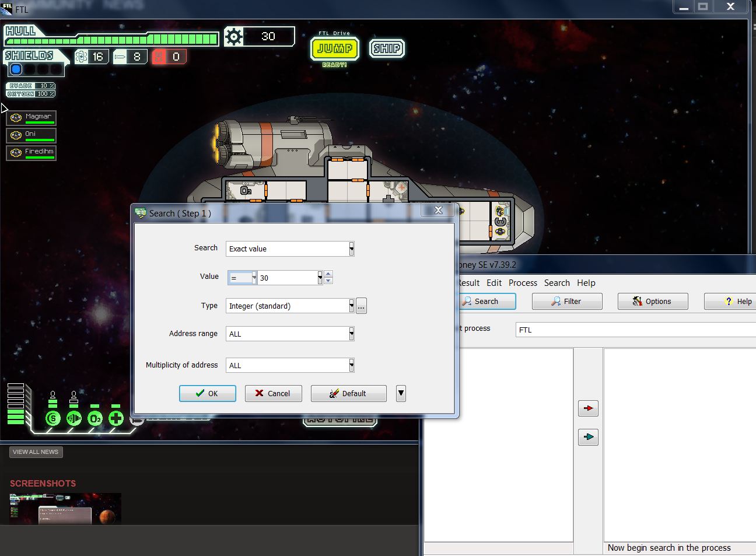Viewport: 756px width, 556px height.
Task: Open the Help menu in ArtMoney menu bar
Action: click(x=586, y=283)
